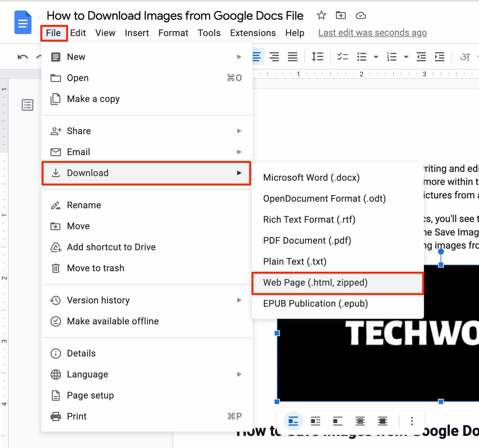Image resolution: width=479 pixels, height=448 pixels.
Task: Open the View menu
Action: pos(105,33)
